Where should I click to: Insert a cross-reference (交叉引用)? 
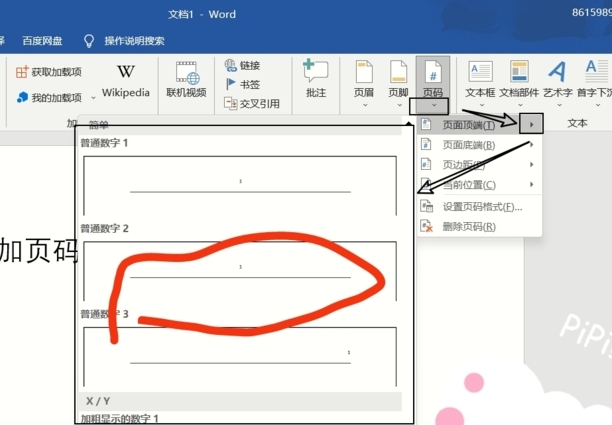(x=252, y=103)
